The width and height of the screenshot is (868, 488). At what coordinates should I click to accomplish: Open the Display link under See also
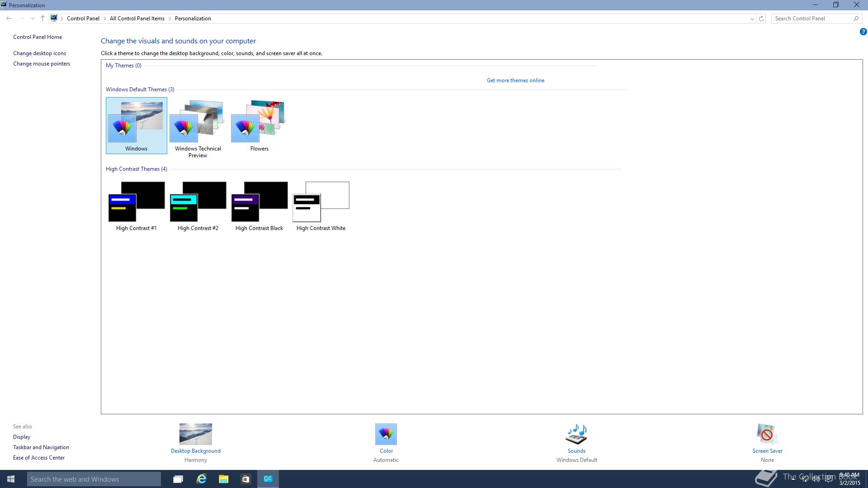[x=22, y=437]
